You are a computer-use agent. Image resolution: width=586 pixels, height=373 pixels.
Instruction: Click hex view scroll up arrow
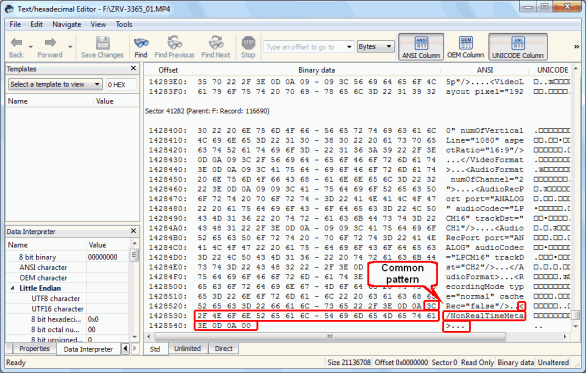[576, 69]
